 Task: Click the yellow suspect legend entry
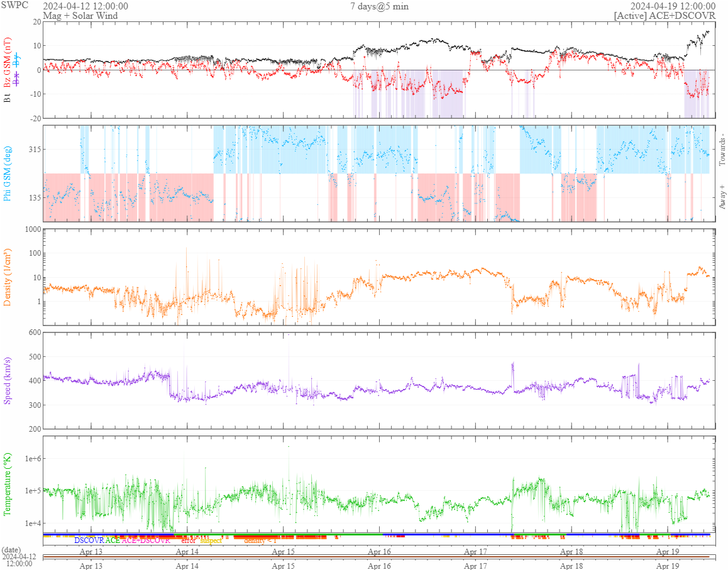click(x=211, y=540)
